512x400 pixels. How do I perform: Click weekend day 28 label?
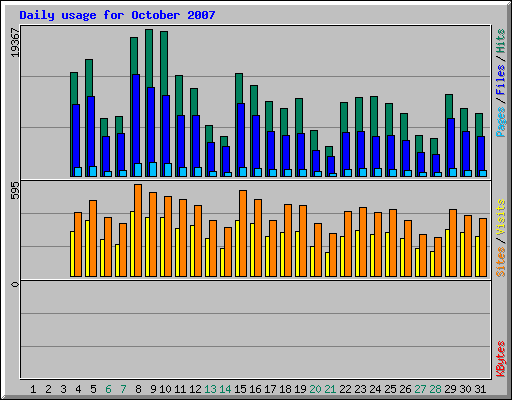pyautogui.click(x=435, y=389)
